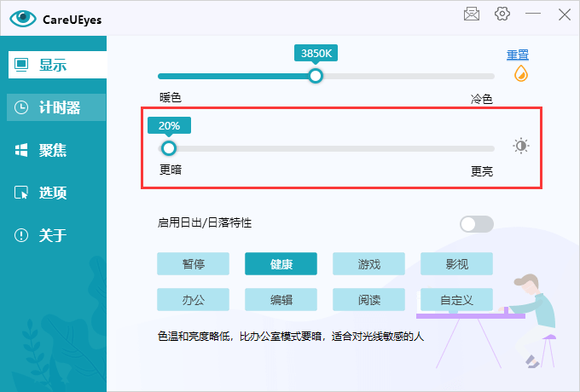Image resolution: width=580 pixels, height=392 pixels.
Task: Click the orange water drop color icon
Action: coord(520,74)
